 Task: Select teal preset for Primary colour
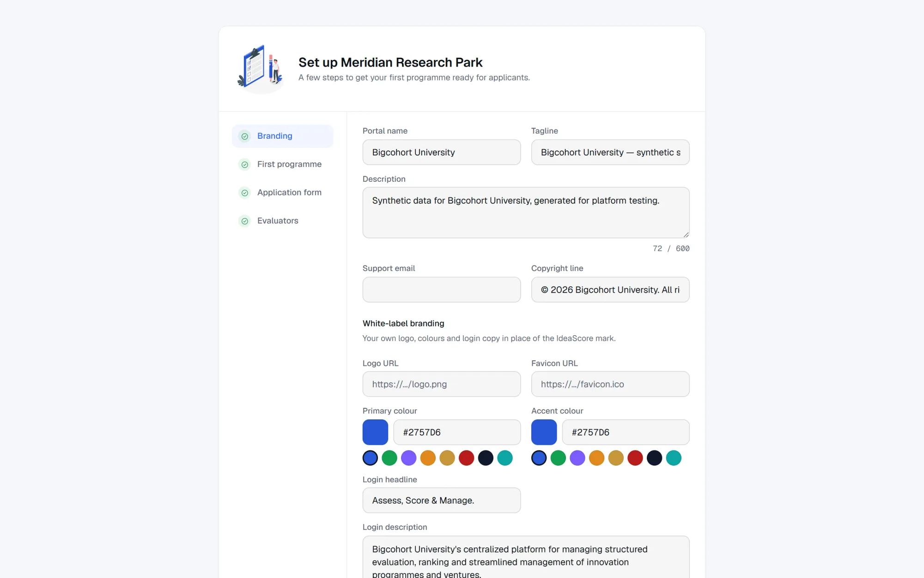[x=505, y=458]
